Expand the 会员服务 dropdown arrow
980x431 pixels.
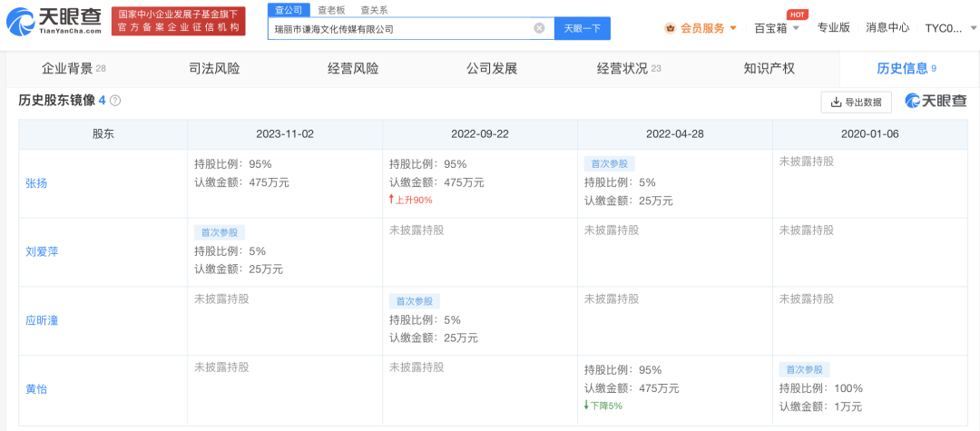tap(733, 28)
